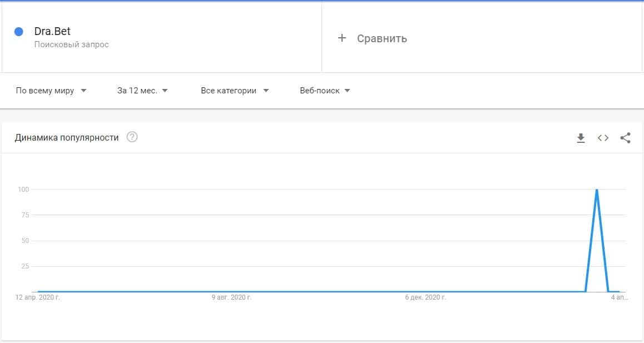Click the plus icon beside Сравнить
The height and width of the screenshot is (343, 644).
pos(342,38)
